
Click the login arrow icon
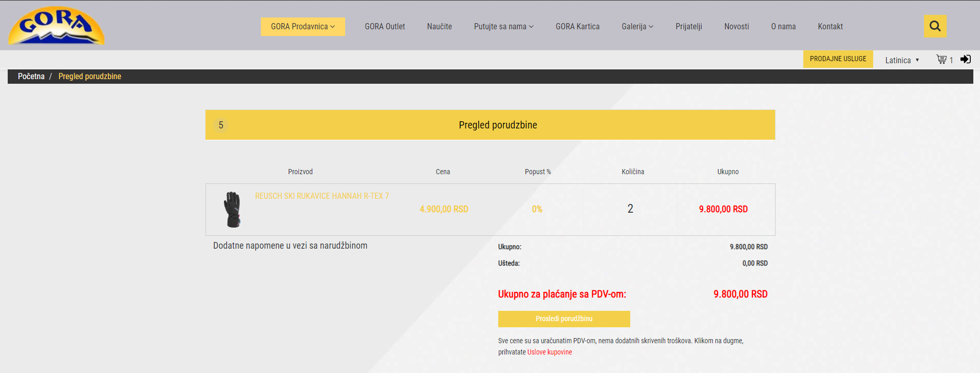click(x=966, y=59)
